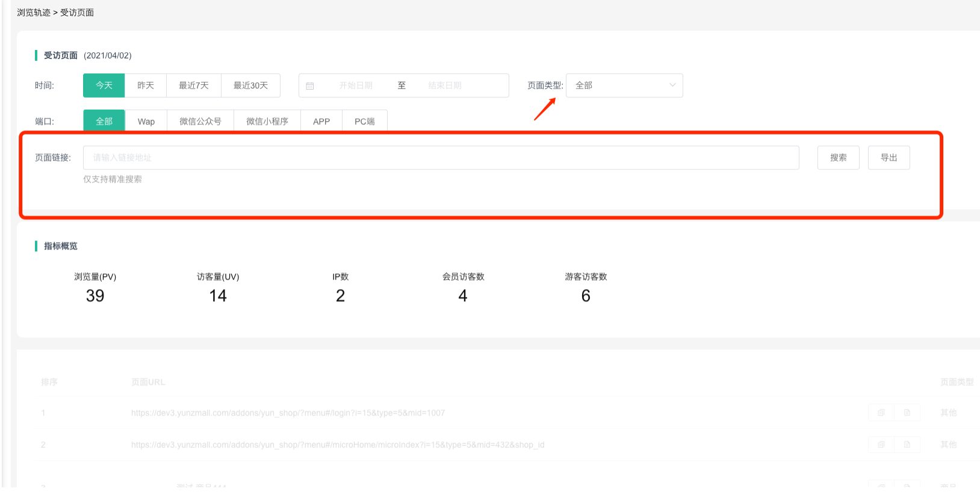This screenshot has height=497, width=980.
Task: Select the 微信小程序 port tab
Action: pos(267,121)
